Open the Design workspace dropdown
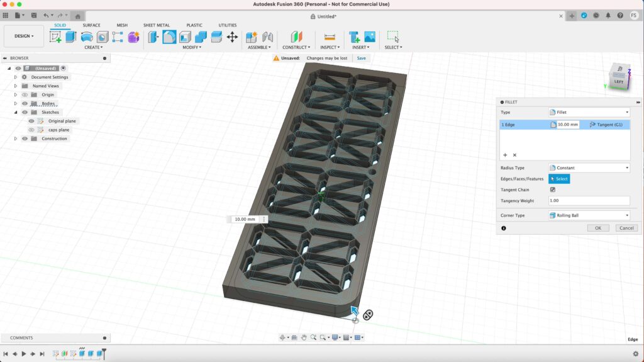 tap(24, 36)
